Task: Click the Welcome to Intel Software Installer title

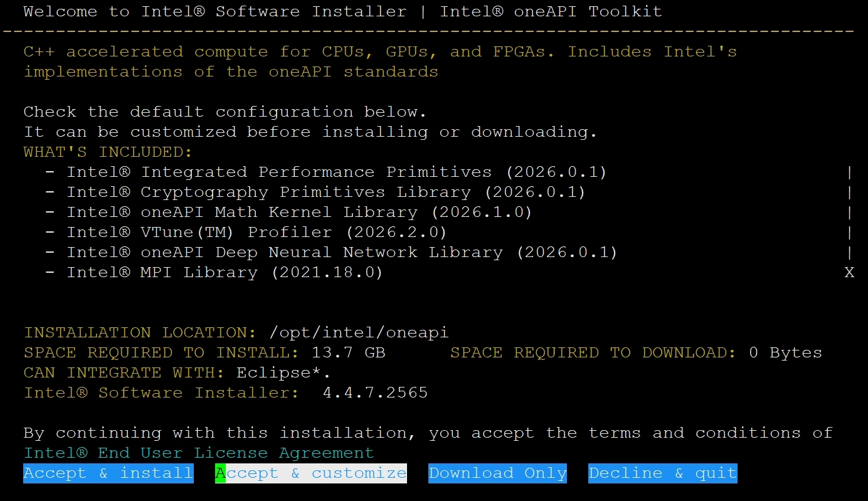Action: (x=342, y=11)
